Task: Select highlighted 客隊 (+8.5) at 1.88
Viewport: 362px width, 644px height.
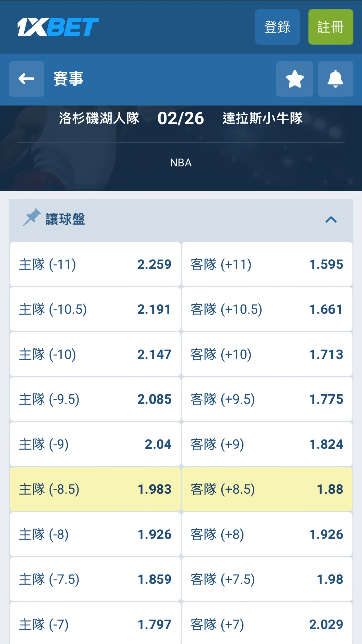Action: (x=267, y=489)
